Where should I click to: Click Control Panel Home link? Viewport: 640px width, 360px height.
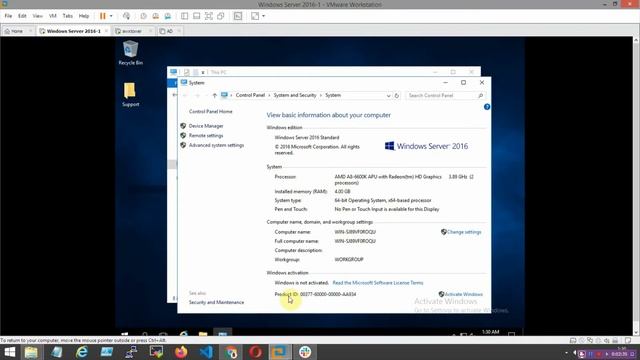pos(211,111)
